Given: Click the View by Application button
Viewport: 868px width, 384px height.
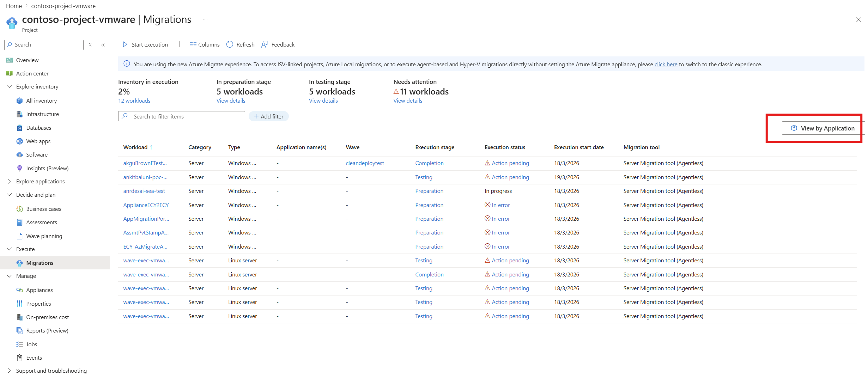Looking at the screenshot, I should (823, 128).
